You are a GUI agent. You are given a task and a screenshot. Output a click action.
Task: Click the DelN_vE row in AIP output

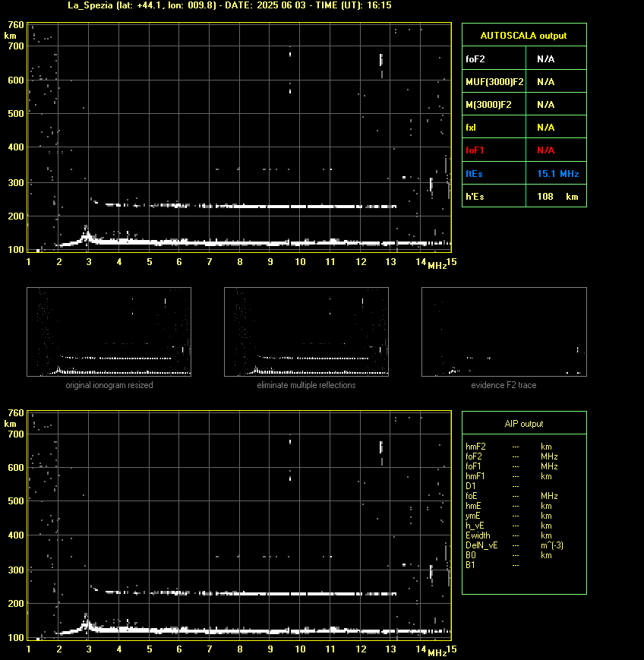click(514, 545)
